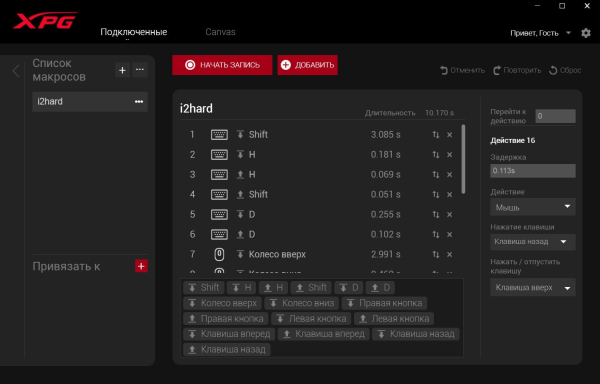600x384 pixels.
Task: Delete action 7 Колесо вверх
Action: coord(450,254)
